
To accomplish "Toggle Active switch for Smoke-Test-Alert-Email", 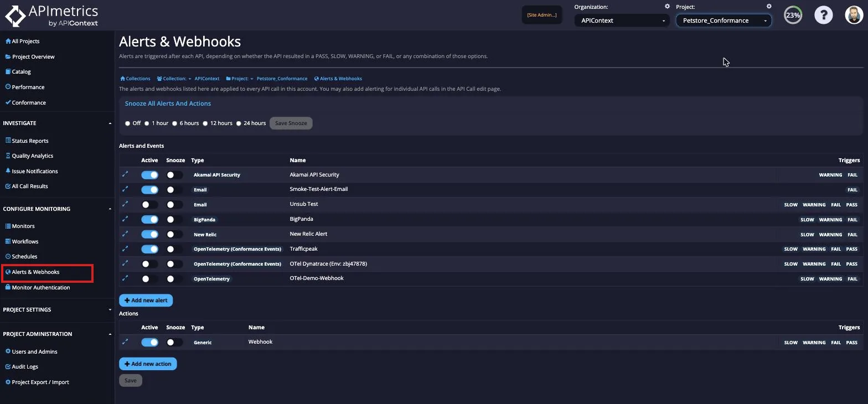I will tap(149, 190).
